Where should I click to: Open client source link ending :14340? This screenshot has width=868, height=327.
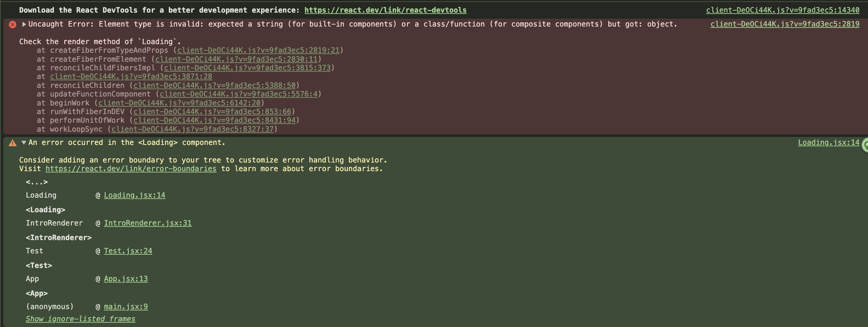[783, 10]
